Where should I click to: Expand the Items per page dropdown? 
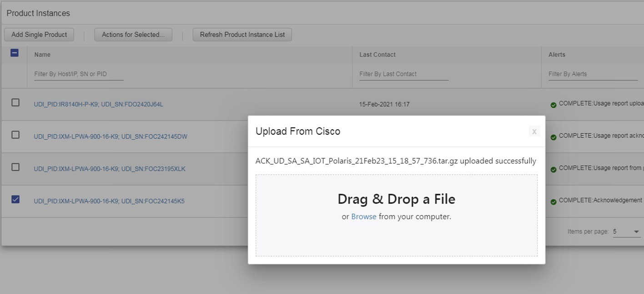pos(626,232)
